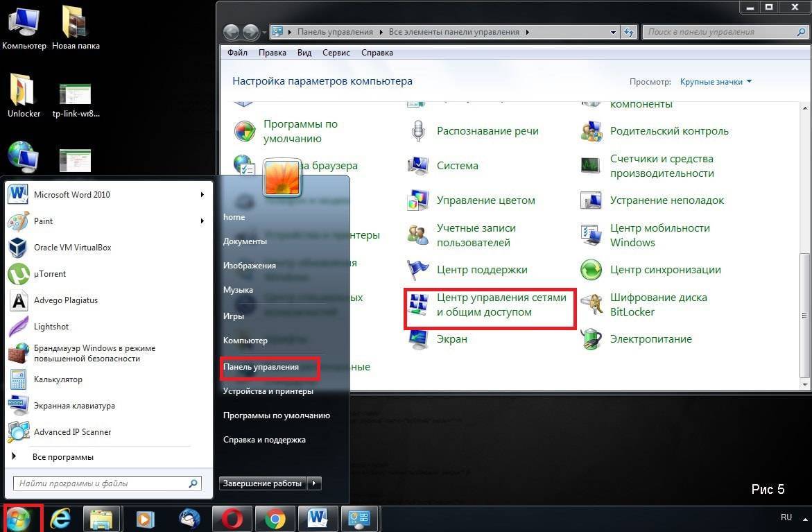Click the Windows Start orb
Image resolution: width=812 pixels, height=532 pixels.
[20, 518]
